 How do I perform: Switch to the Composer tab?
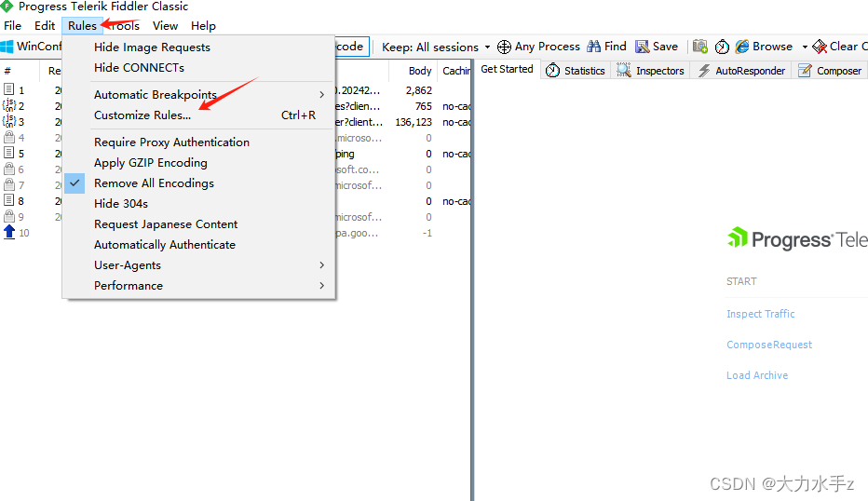point(829,71)
